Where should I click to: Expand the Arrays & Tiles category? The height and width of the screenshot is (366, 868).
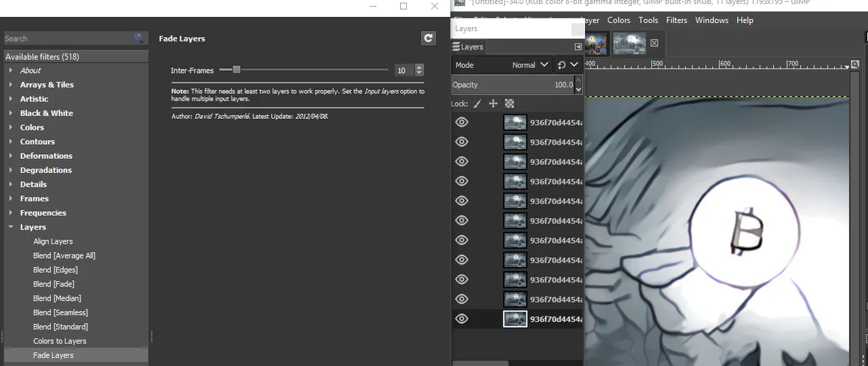pyautogui.click(x=11, y=85)
